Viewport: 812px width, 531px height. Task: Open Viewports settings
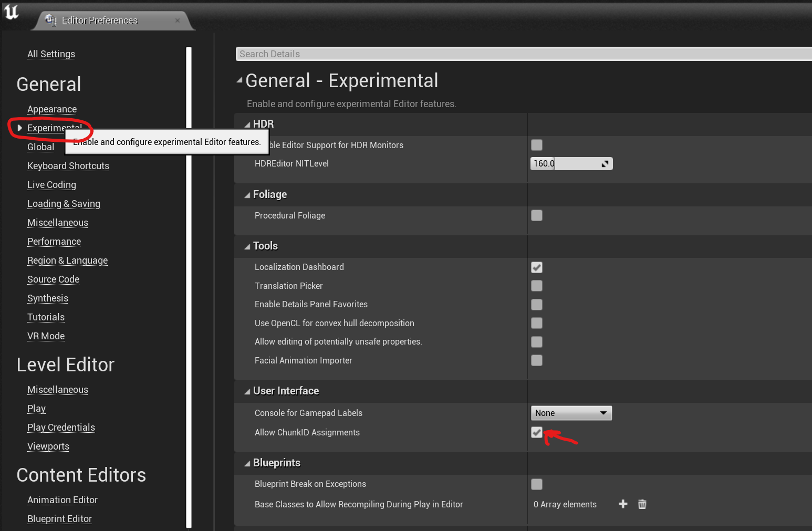click(48, 446)
